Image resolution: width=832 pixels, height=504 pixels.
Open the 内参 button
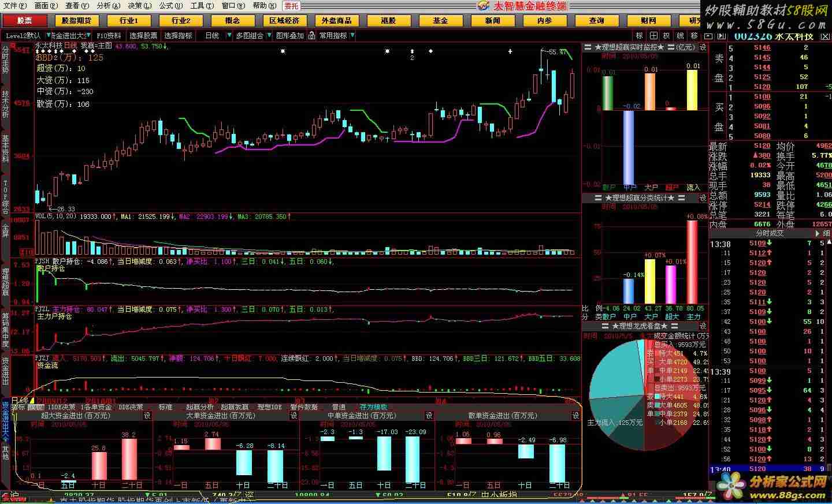click(x=545, y=20)
